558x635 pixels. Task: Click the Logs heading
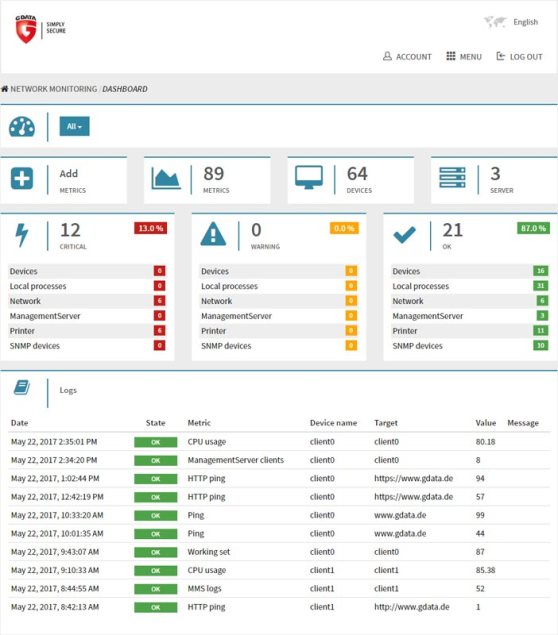[68, 390]
